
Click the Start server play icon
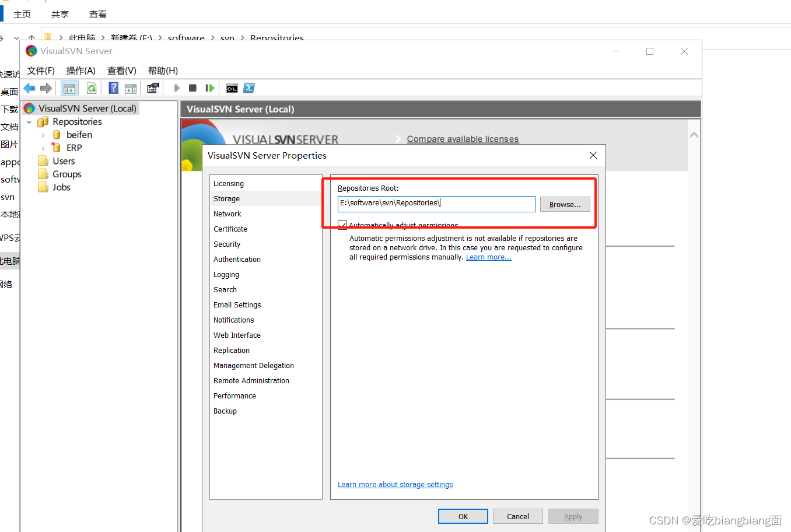[x=176, y=88]
